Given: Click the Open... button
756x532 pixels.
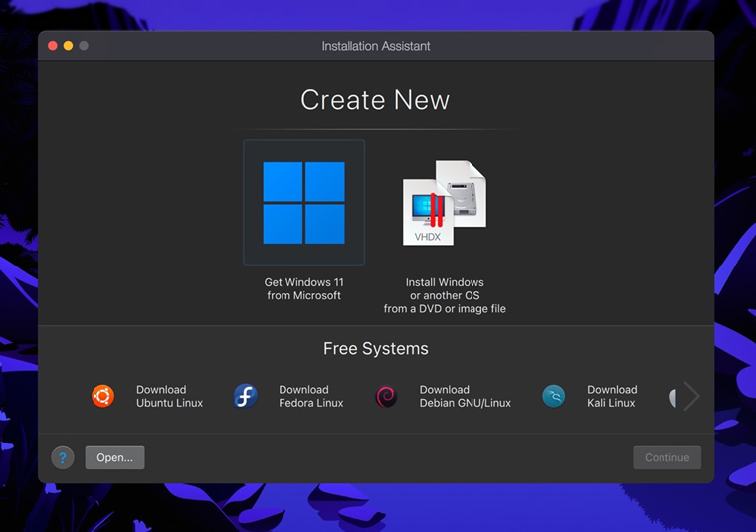Looking at the screenshot, I should pos(114,457).
